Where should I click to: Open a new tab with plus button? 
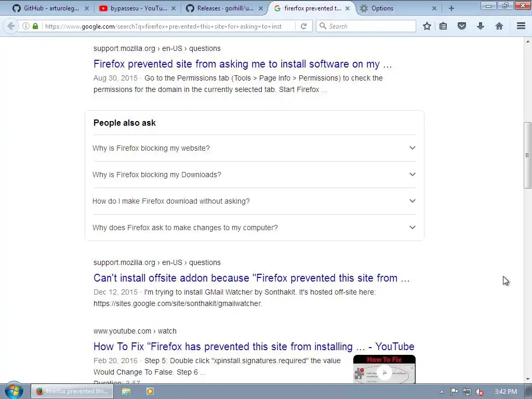(x=451, y=8)
